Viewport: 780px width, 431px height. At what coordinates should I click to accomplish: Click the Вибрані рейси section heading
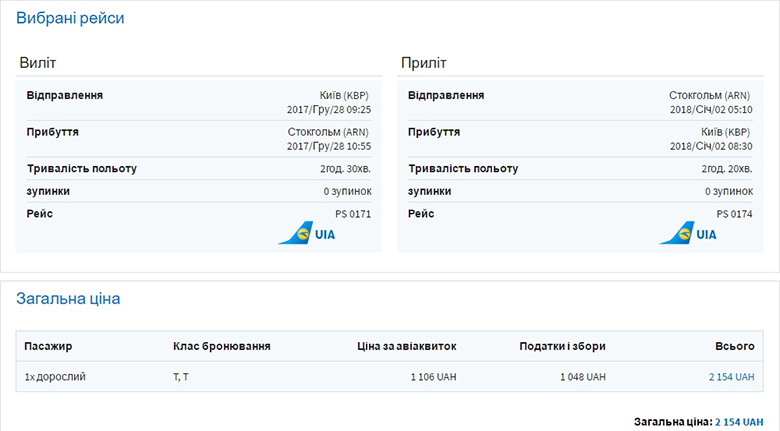tap(70, 18)
